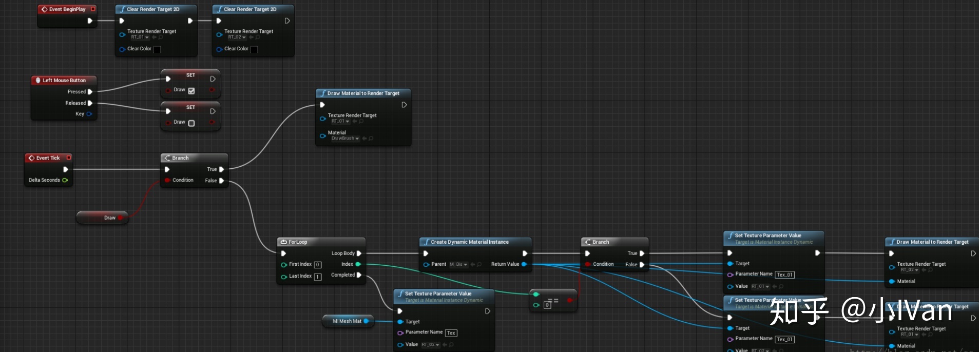
Task: Open Clear Color swatch on RT_02 Clear Render Target
Action: 254,49
